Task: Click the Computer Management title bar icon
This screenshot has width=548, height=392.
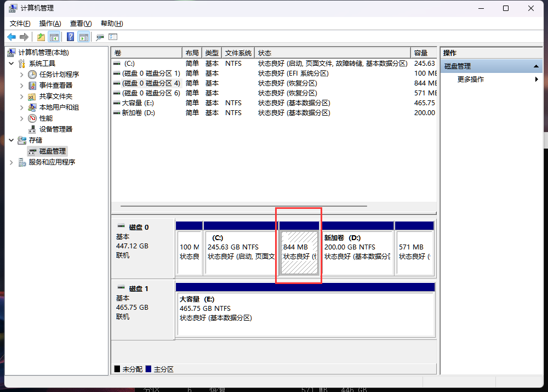Action: (13, 8)
